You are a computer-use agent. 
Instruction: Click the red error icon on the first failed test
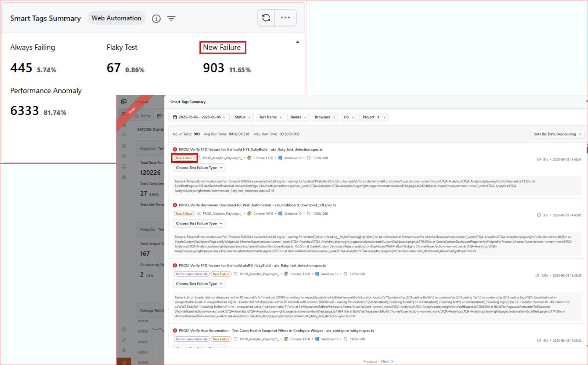pos(175,149)
